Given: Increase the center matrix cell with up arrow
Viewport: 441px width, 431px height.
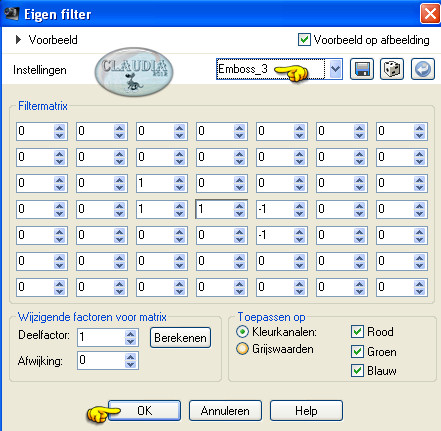Looking at the screenshot, I should pos(239,206).
